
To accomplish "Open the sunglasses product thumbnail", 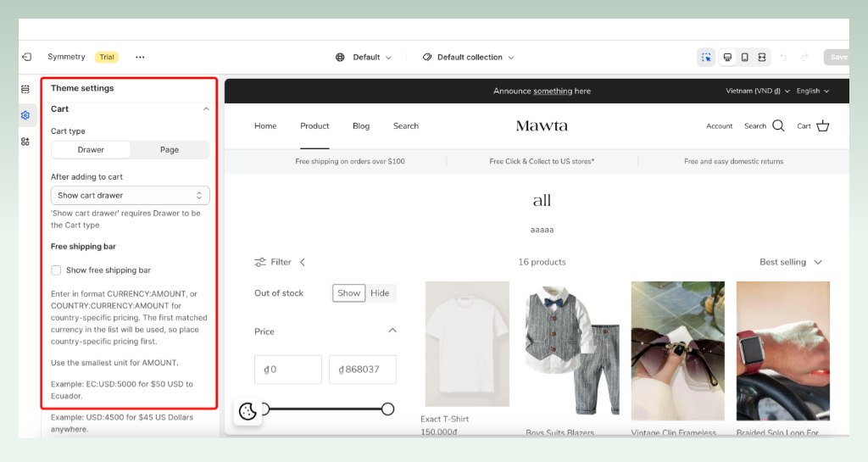I will click(677, 351).
